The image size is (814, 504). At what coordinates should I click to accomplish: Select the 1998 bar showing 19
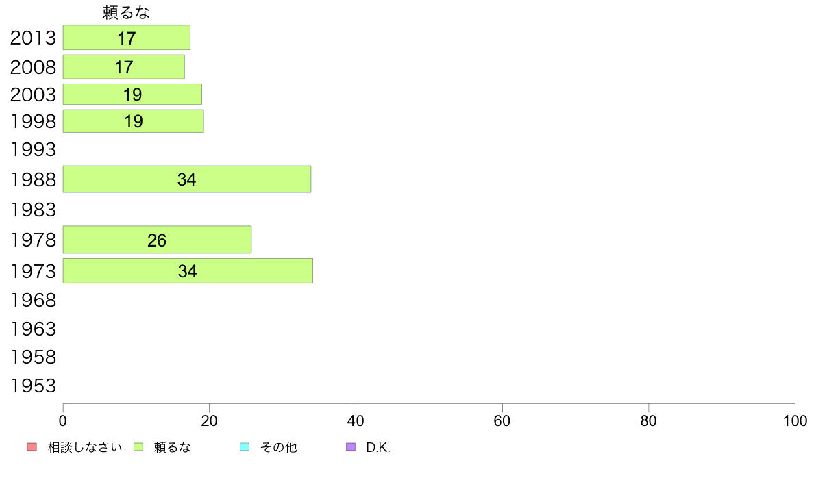coord(134,121)
